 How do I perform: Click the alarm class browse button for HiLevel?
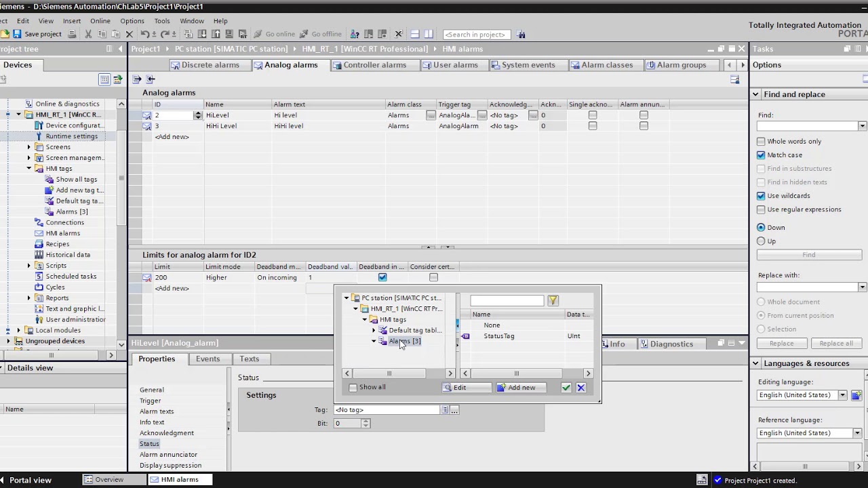(431, 115)
